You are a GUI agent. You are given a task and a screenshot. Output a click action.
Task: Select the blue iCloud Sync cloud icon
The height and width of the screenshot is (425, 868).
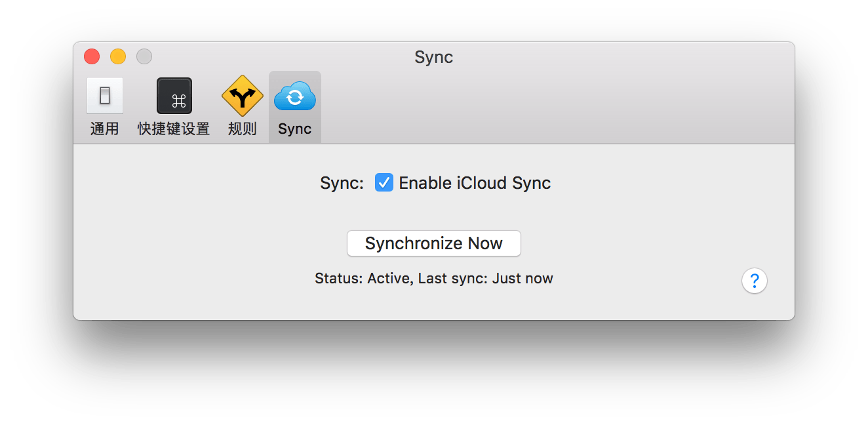[294, 96]
